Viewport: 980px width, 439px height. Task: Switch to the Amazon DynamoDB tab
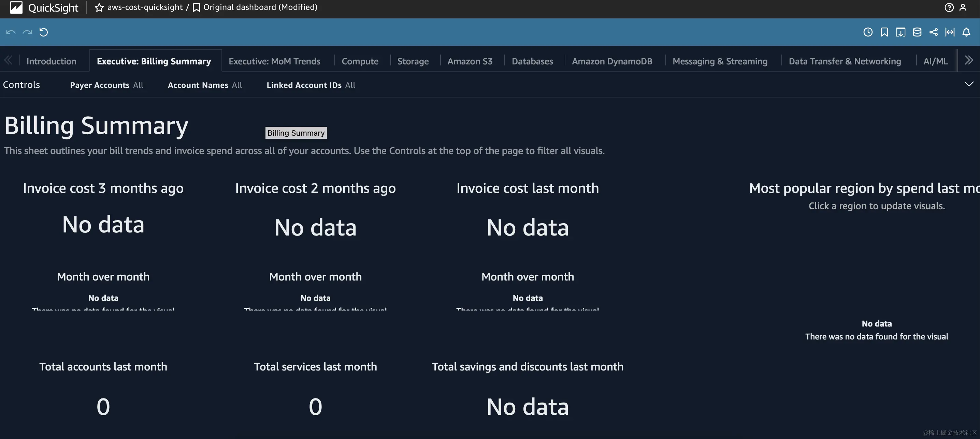pos(612,61)
